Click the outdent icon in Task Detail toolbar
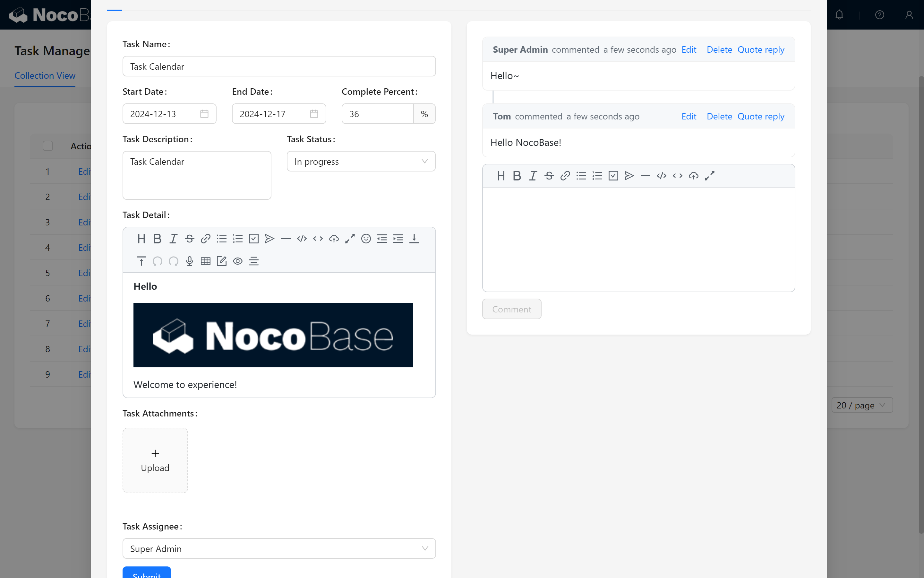Screen dimensions: 924x578 pyautogui.click(x=382, y=239)
